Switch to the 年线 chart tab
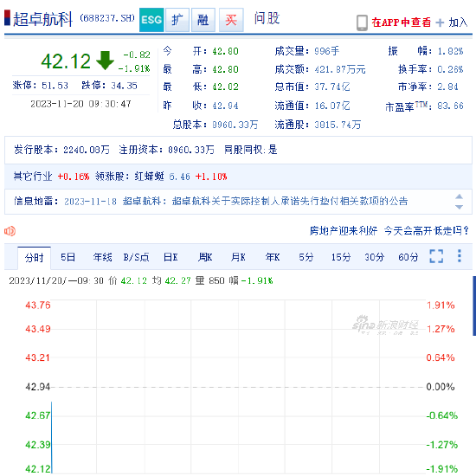 (x=102, y=257)
